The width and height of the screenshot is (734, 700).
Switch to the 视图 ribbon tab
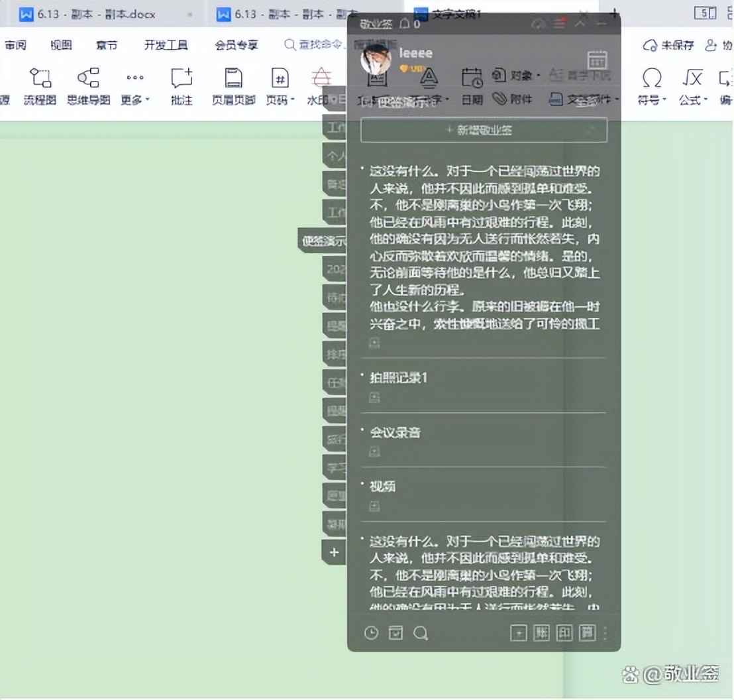pos(61,45)
